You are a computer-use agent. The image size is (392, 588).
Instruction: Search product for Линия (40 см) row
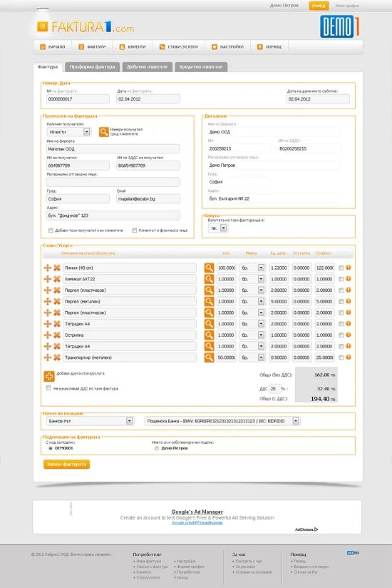(x=209, y=268)
